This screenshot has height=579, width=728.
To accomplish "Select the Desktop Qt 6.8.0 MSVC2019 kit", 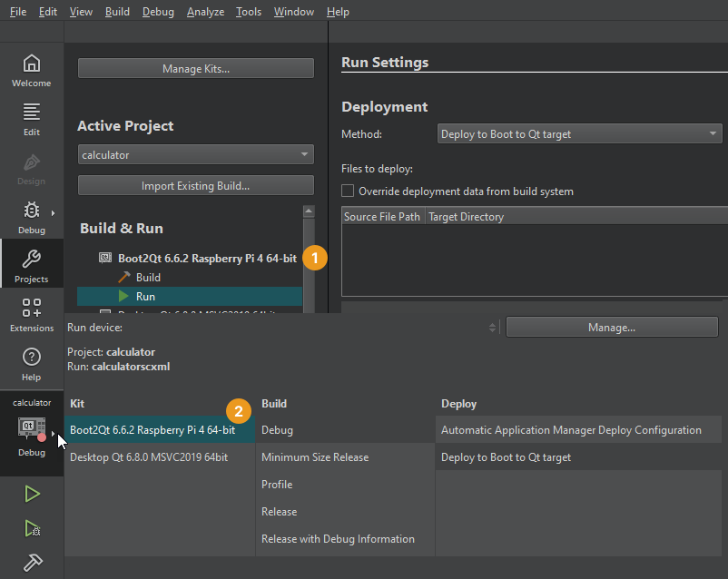I will coord(149,457).
